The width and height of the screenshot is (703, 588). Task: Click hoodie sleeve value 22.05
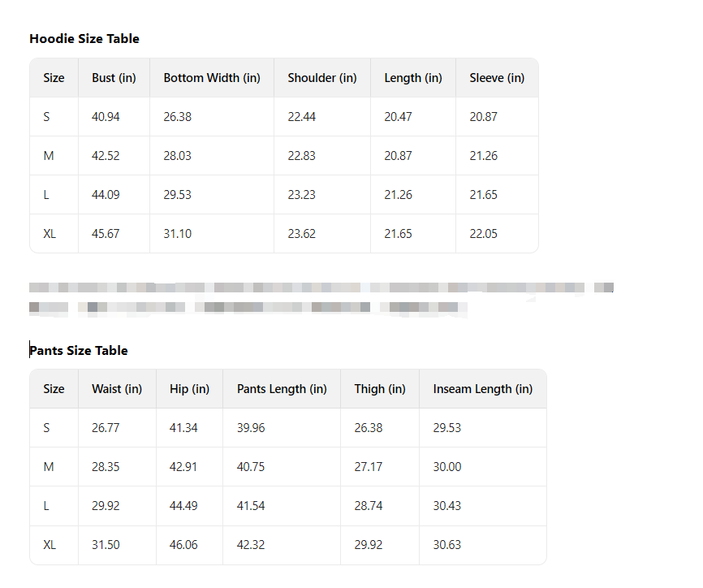click(483, 234)
